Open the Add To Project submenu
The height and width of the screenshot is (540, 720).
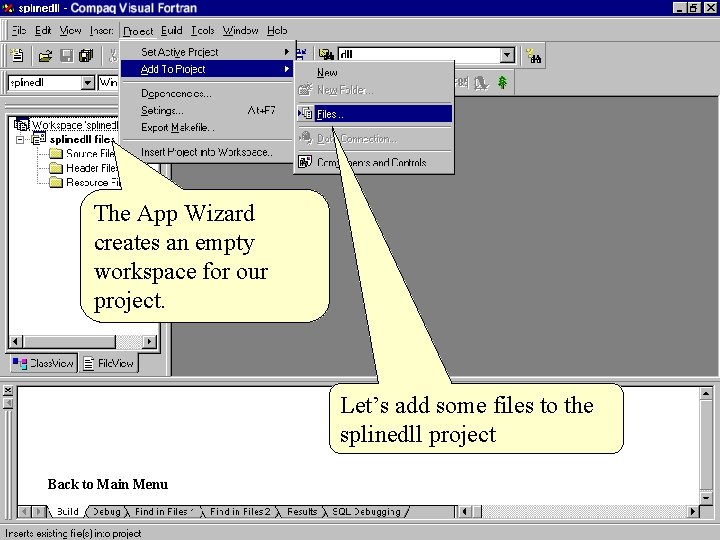(x=207, y=69)
